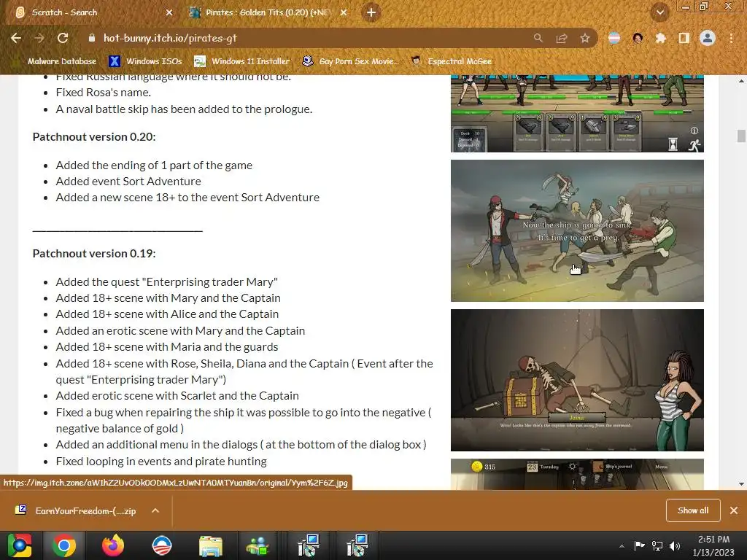This screenshot has width=747, height=560.
Task: Open the second installer computer taskbar icon
Action: (357, 545)
